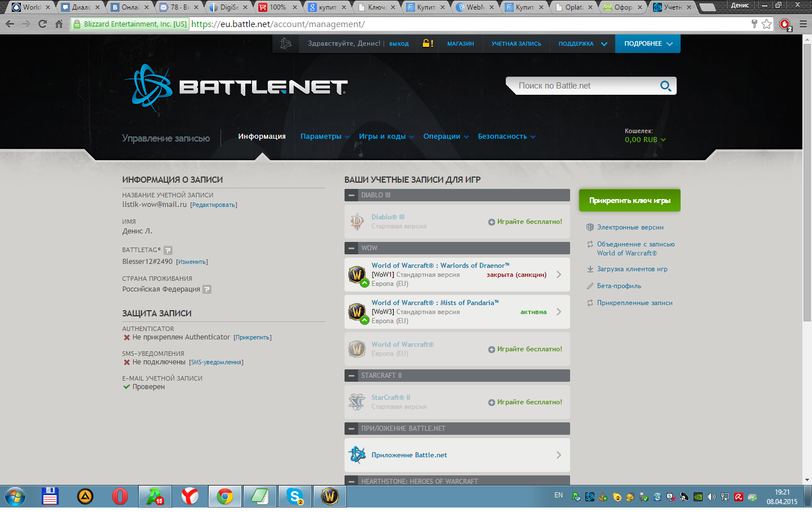Screen dimensions: 812x525
Task: Click Играйте бесплатно in the StarCraft II row
Action: tap(529, 402)
